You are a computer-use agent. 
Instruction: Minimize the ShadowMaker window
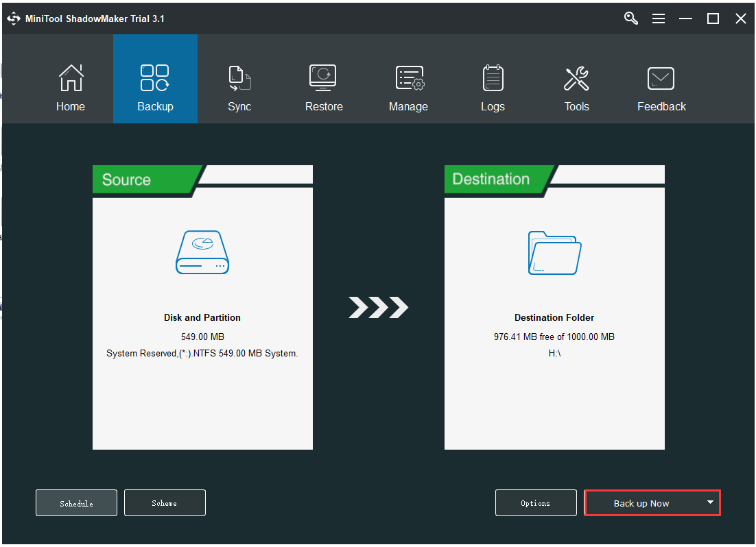685,19
